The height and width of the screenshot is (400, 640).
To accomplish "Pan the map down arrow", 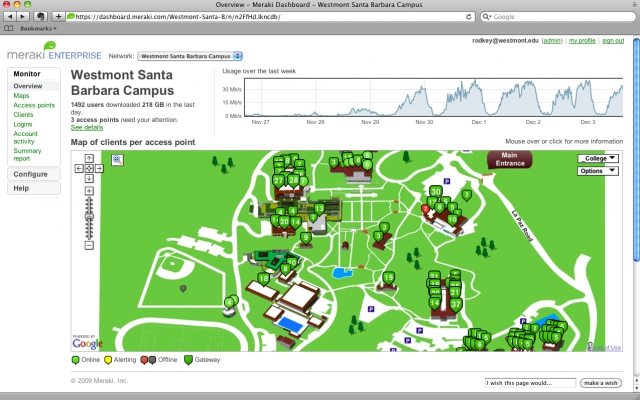I will tap(89, 178).
